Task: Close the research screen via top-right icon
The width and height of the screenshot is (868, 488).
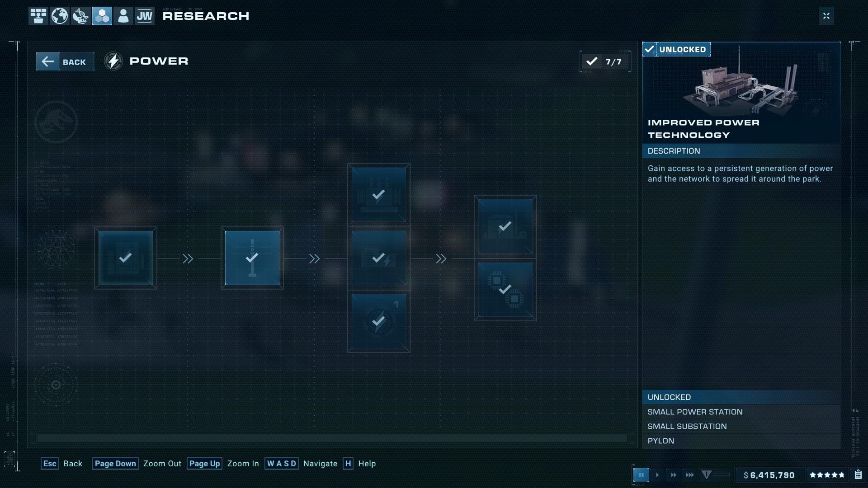Action: (826, 16)
